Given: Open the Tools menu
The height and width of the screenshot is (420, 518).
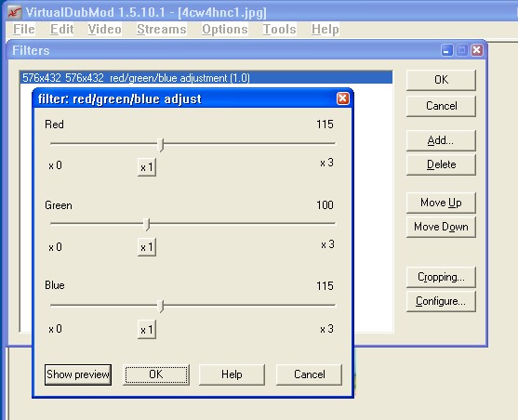Looking at the screenshot, I should pos(280,29).
